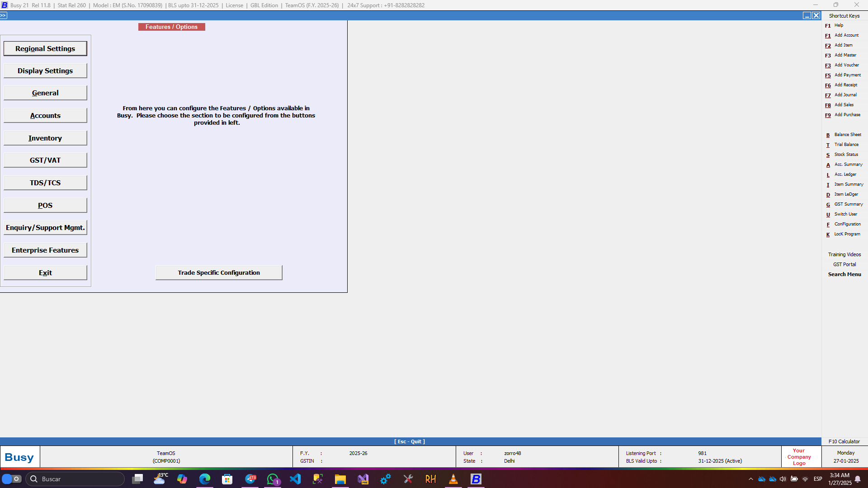This screenshot has width=868, height=488.
Task: Open File Explorer from taskbar
Action: tap(340, 479)
